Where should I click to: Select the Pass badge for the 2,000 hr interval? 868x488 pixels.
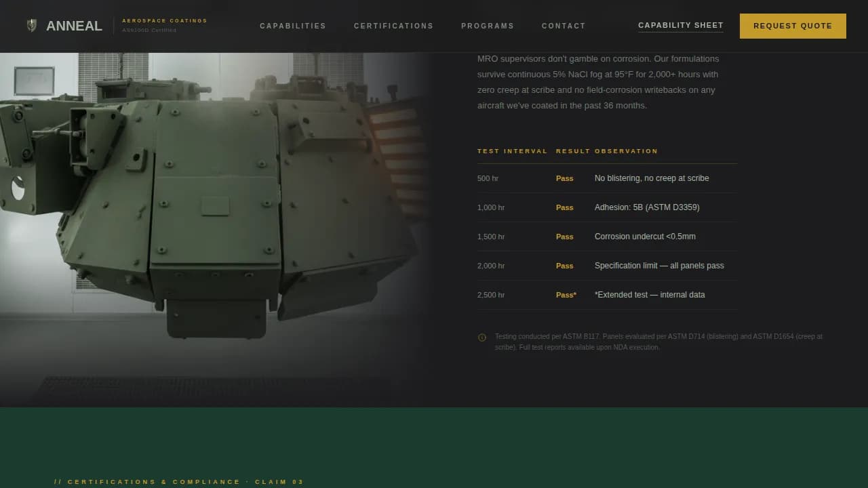[564, 266]
